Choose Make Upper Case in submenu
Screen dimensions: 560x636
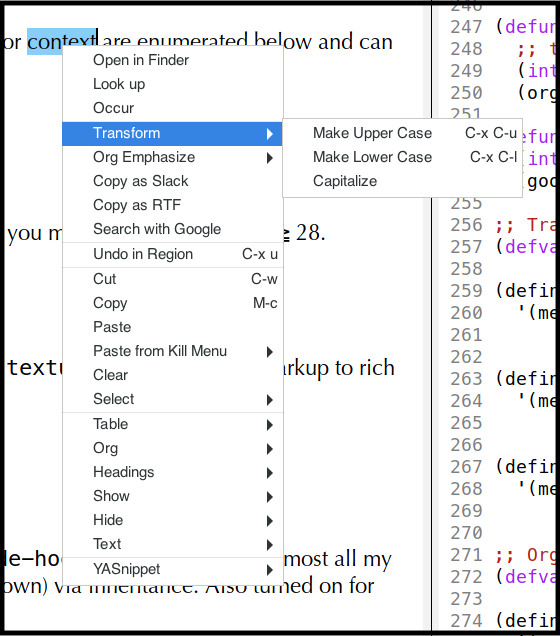(x=402, y=133)
